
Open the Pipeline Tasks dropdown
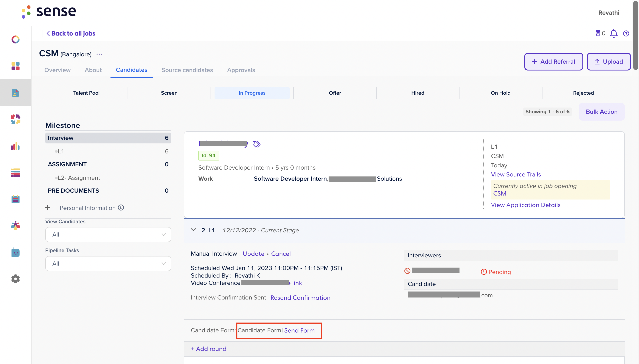click(x=108, y=264)
